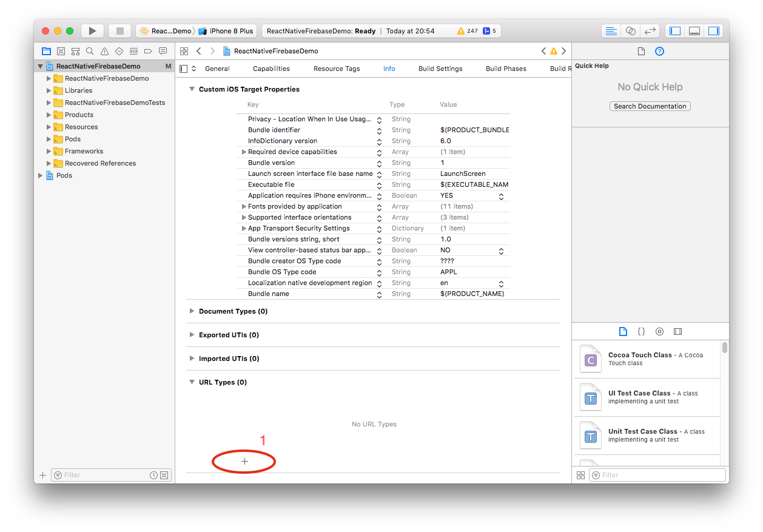The height and width of the screenshot is (532, 763).
Task: Expand the Document Types section
Action: click(x=192, y=311)
